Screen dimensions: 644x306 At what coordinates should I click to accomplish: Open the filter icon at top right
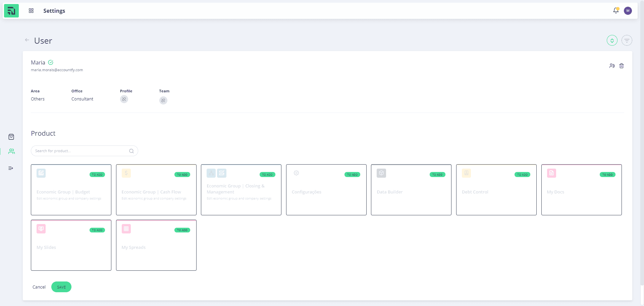tap(627, 41)
